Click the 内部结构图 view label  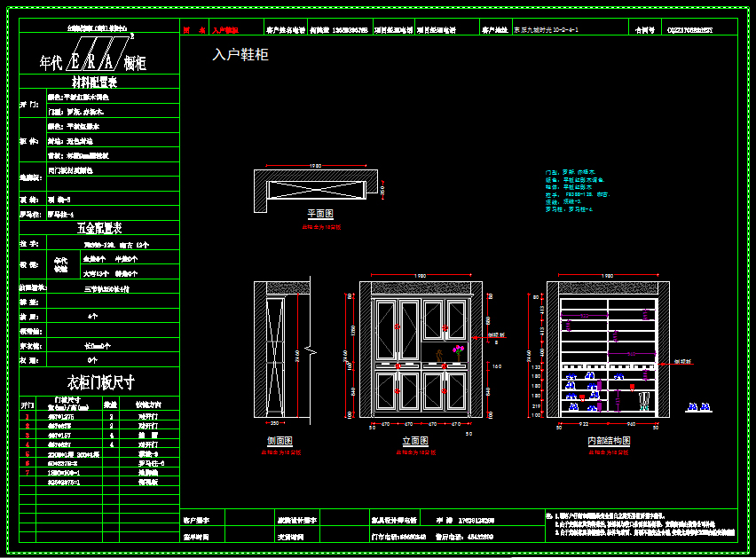click(x=608, y=441)
